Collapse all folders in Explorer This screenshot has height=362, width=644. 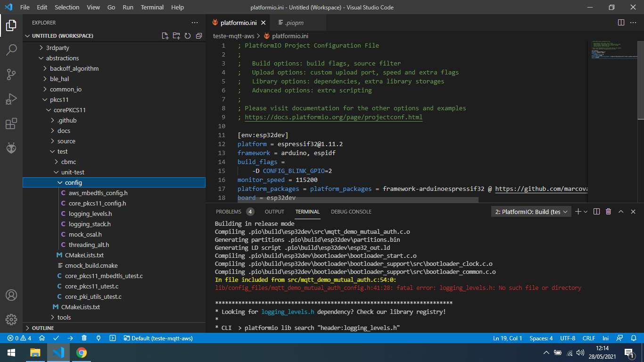click(199, 36)
